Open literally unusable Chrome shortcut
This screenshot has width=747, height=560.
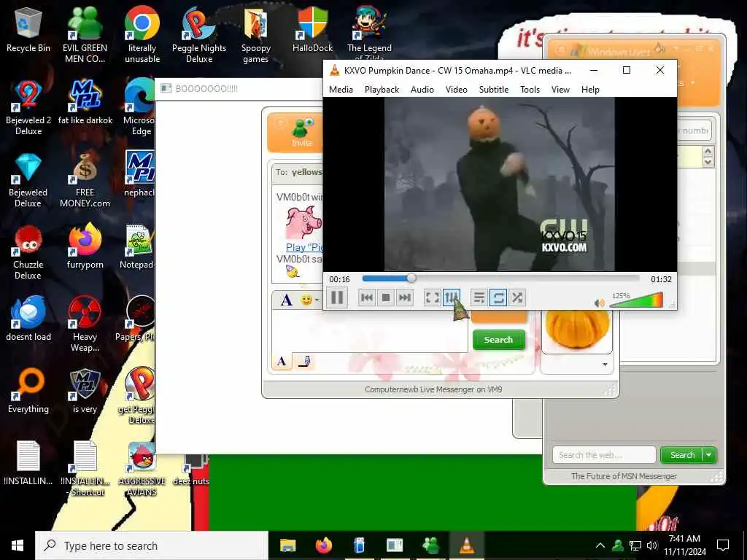coord(142,34)
